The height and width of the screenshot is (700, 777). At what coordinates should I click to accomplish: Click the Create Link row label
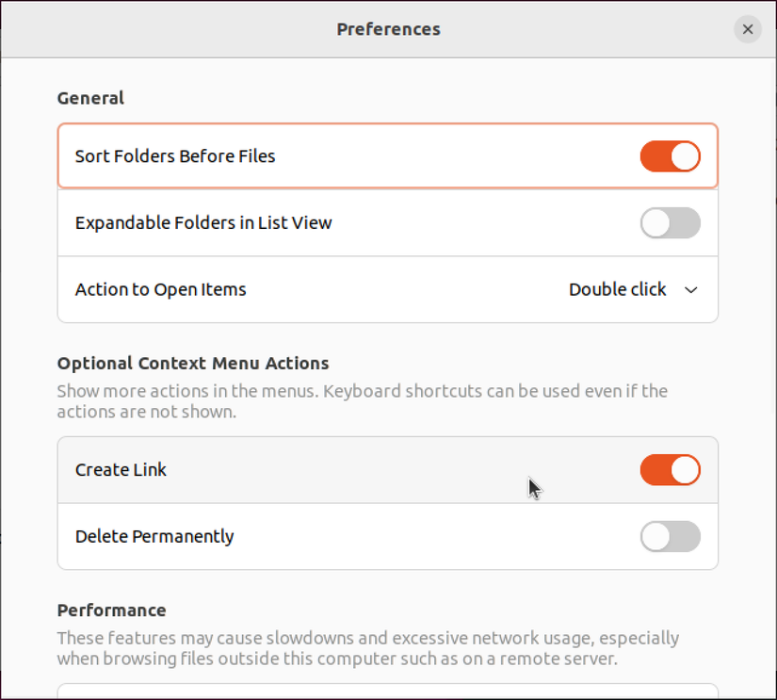(121, 469)
